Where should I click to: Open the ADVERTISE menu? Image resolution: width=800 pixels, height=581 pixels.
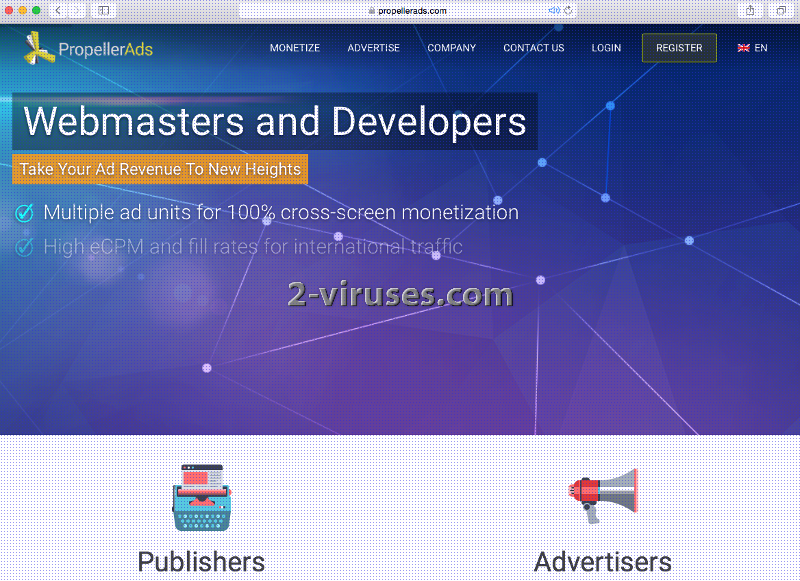373,48
